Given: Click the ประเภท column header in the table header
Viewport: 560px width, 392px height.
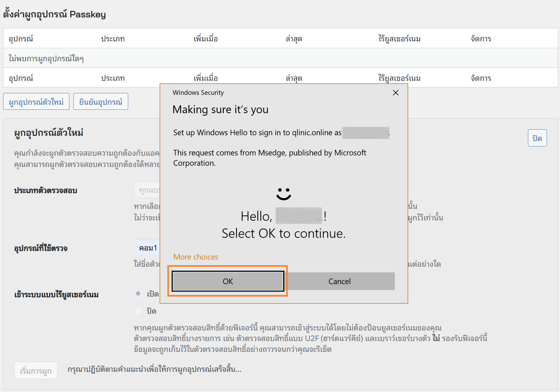Looking at the screenshot, I should click(113, 39).
